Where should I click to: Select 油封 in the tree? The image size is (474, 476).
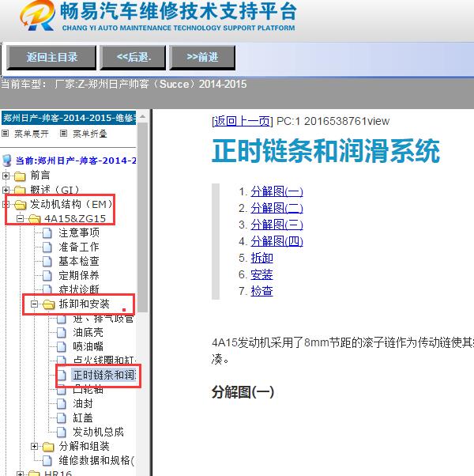[x=83, y=404]
